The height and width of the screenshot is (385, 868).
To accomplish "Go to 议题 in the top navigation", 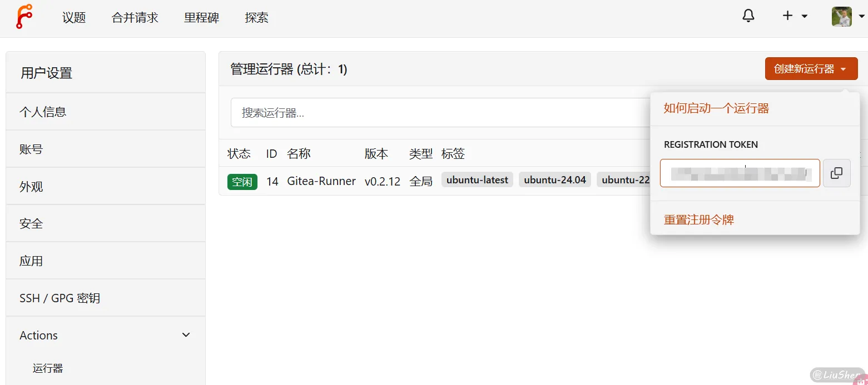I will point(74,18).
